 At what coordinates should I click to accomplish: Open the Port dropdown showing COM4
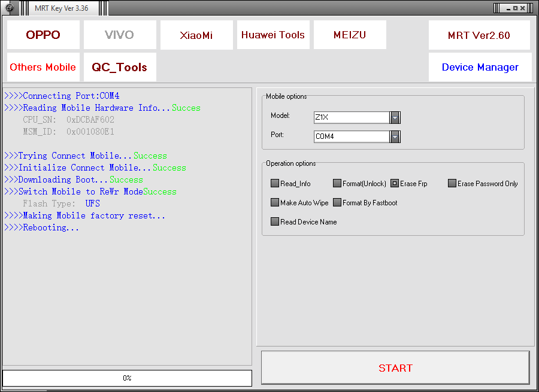tap(395, 137)
